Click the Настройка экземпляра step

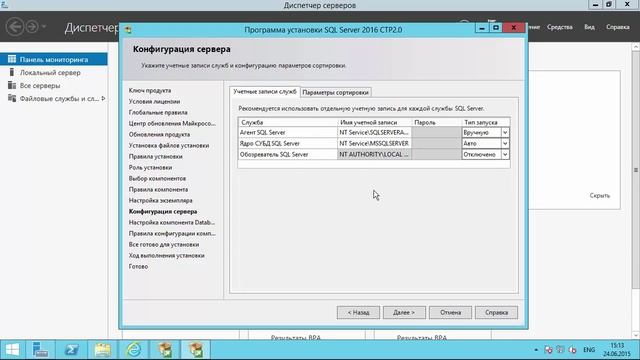[x=160, y=200]
